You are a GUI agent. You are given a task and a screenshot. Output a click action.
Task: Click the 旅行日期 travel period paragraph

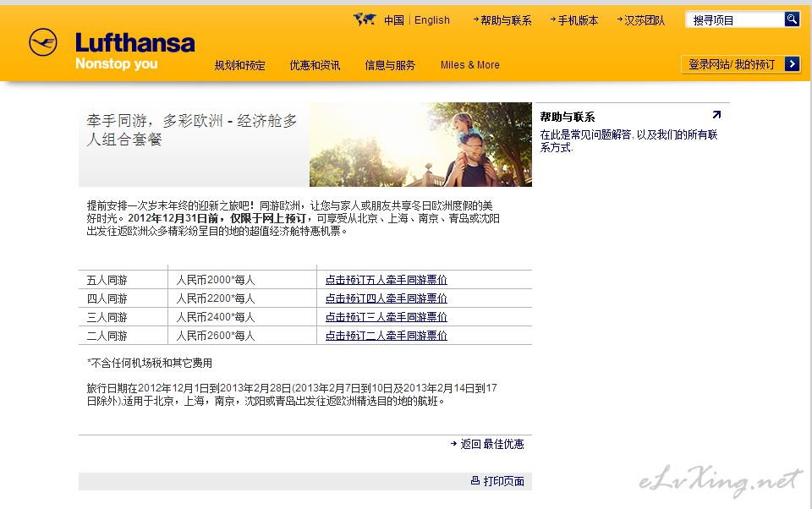pos(292,395)
